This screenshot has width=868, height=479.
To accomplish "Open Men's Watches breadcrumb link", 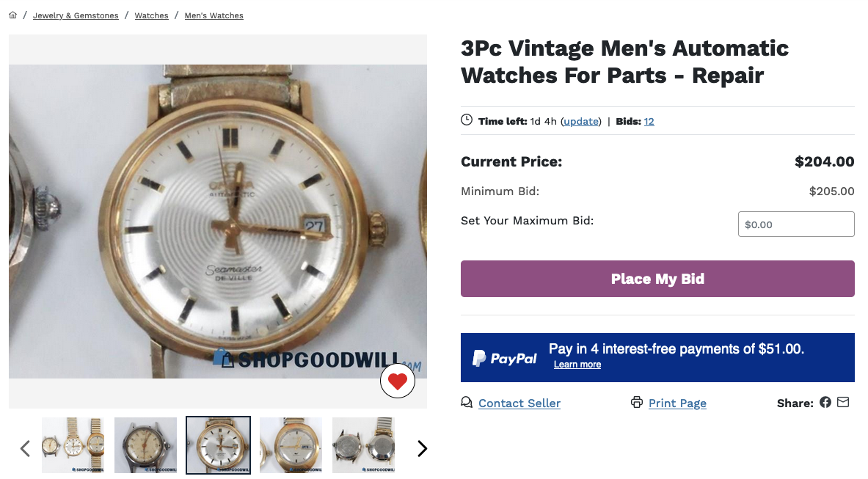I will (x=214, y=15).
